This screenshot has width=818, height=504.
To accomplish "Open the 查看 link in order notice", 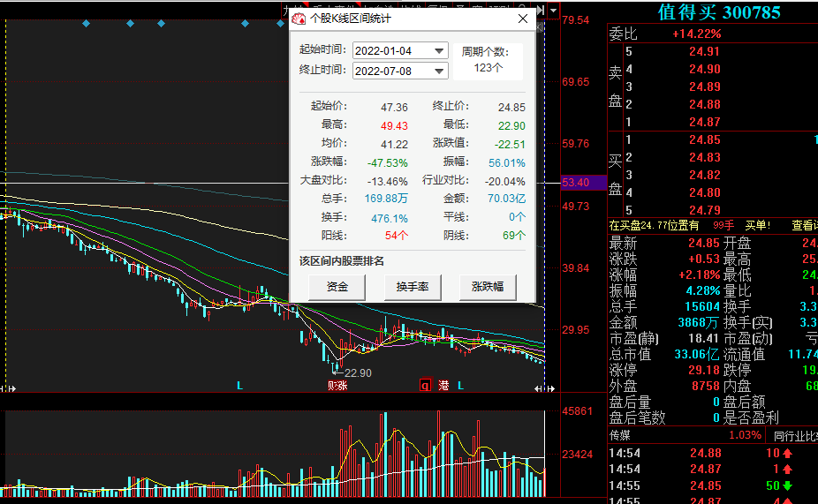I will click(805, 225).
